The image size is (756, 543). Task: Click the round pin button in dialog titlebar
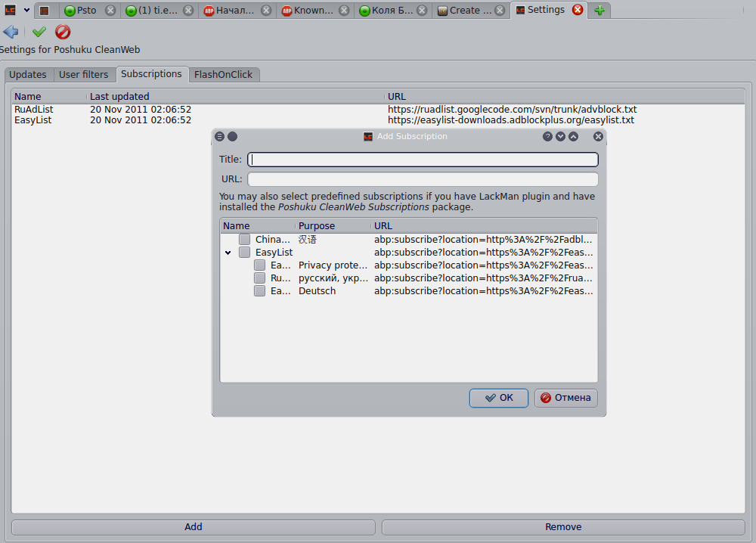coord(232,136)
